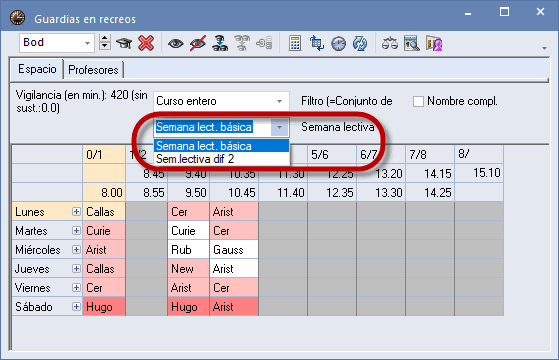Expand the Jueves row

click(76, 268)
